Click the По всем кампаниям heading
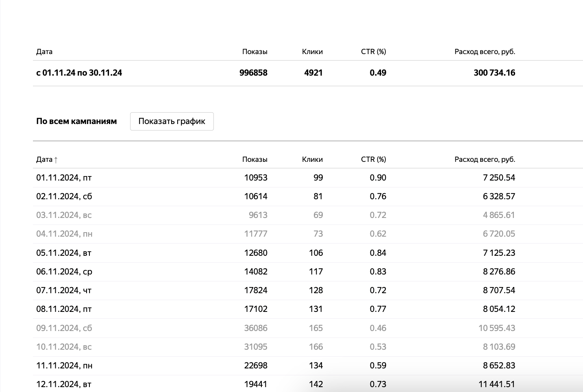 pyautogui.click(x=76, y=121)
